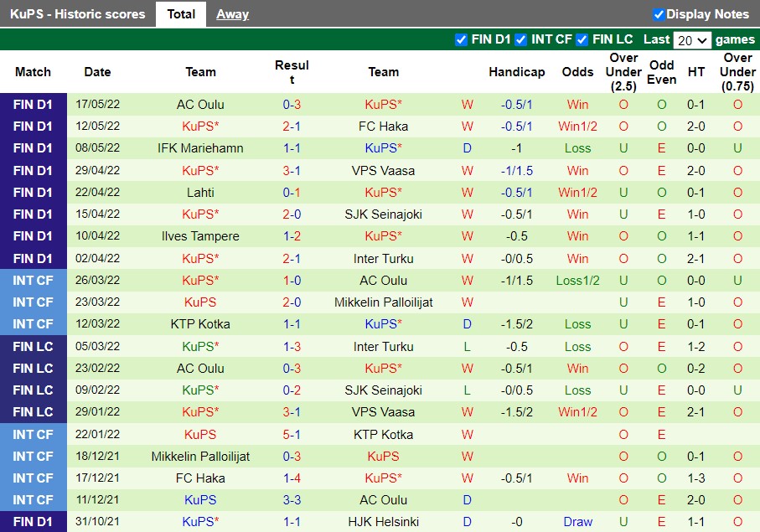Open the Last 20 games dropdown
This screenshot has width=760, height=532.
(692, 40)
